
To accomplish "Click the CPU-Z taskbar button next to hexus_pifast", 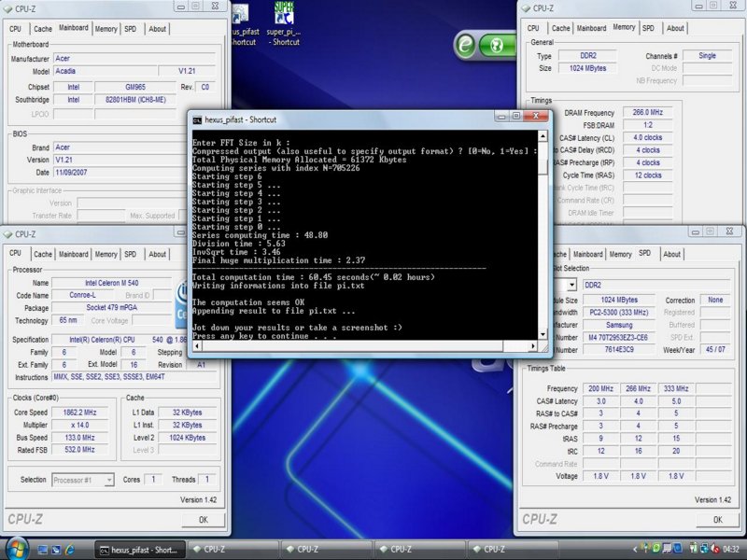I will click(x=233, y=550).
